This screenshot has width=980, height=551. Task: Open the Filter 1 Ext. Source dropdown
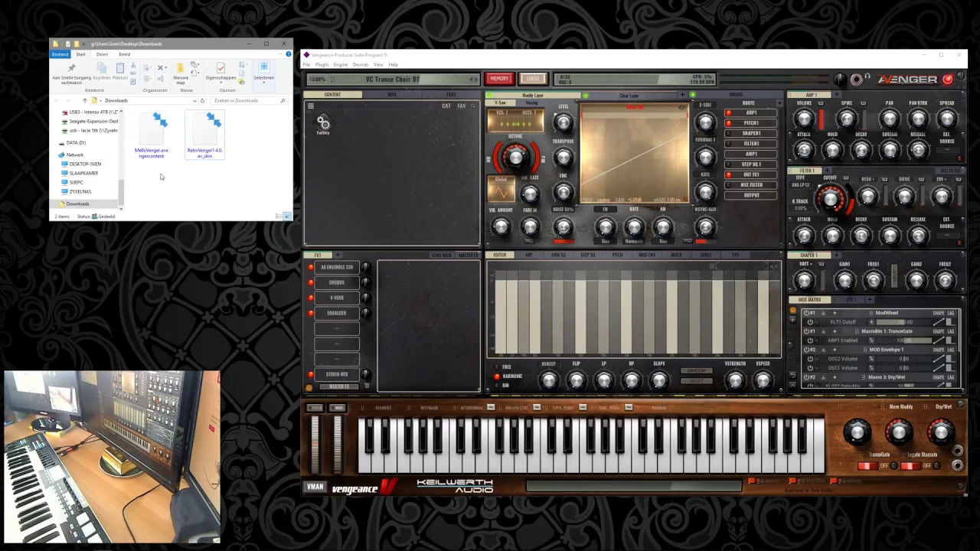tap(947, 236)
